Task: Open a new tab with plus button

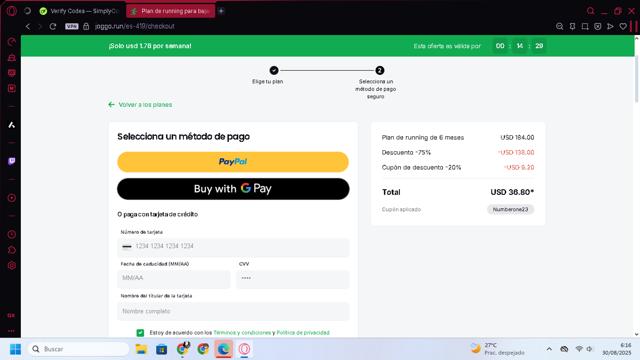Action: click(x=221, y=11)
